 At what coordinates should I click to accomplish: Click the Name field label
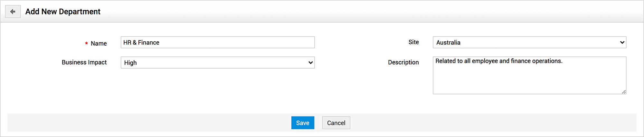(x=99, y=43)
